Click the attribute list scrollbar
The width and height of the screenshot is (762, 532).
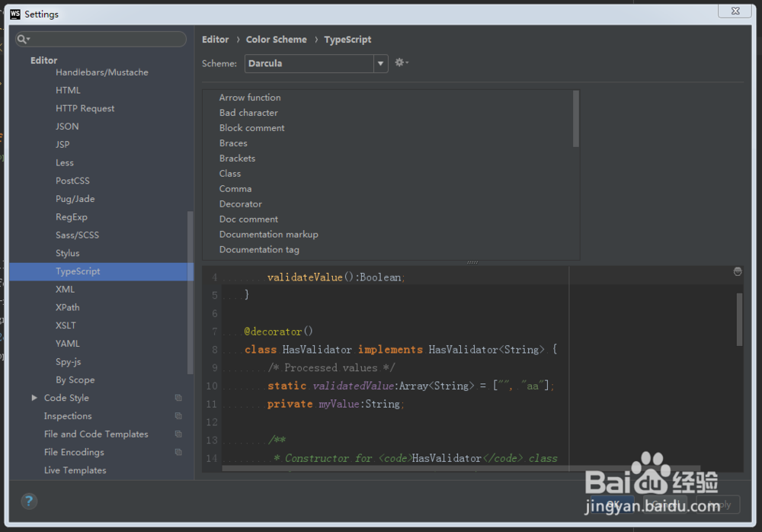(576, 119)
